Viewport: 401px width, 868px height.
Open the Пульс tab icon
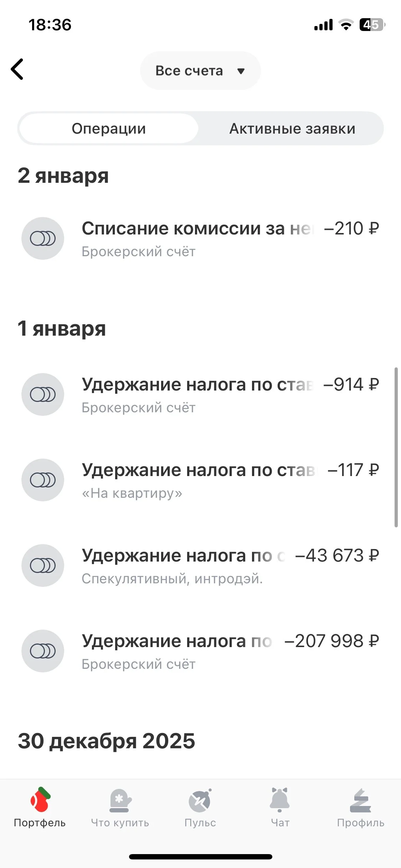(200, 800)
